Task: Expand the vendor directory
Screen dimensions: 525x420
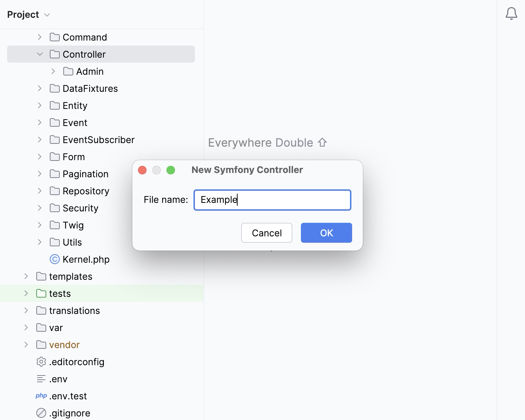Action: coord(26,345)
